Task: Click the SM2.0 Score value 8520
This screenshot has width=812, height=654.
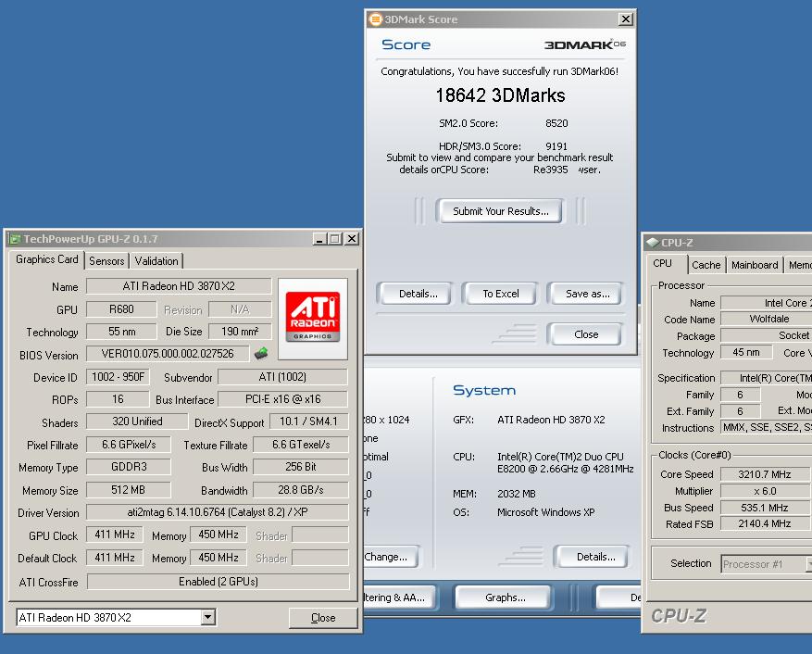Action: pos(556,123)
